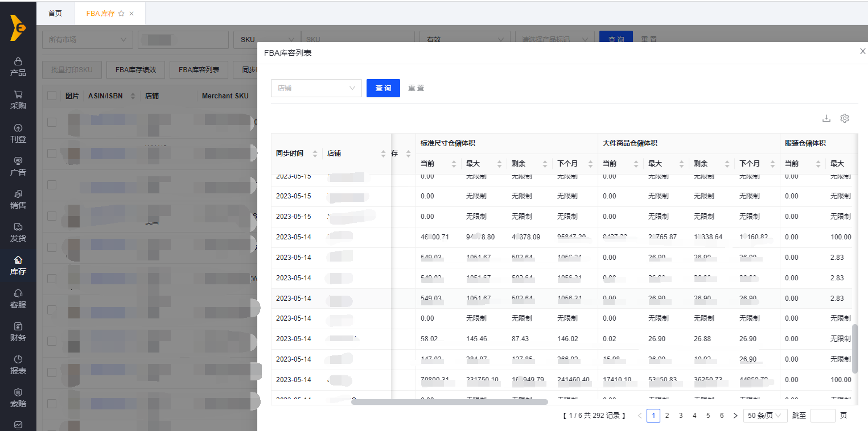Select the FBA 库存 tab
This screenshot has width=868, height=431.
click(101, 14)
